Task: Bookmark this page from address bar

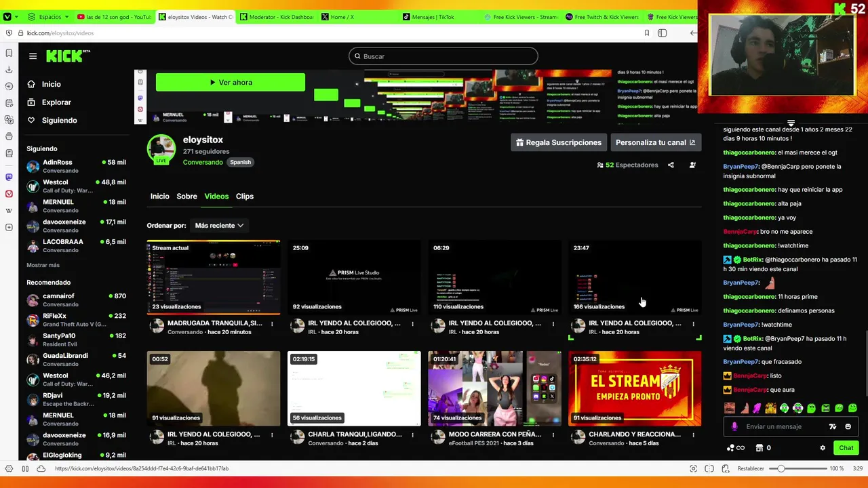Action: 647,33
